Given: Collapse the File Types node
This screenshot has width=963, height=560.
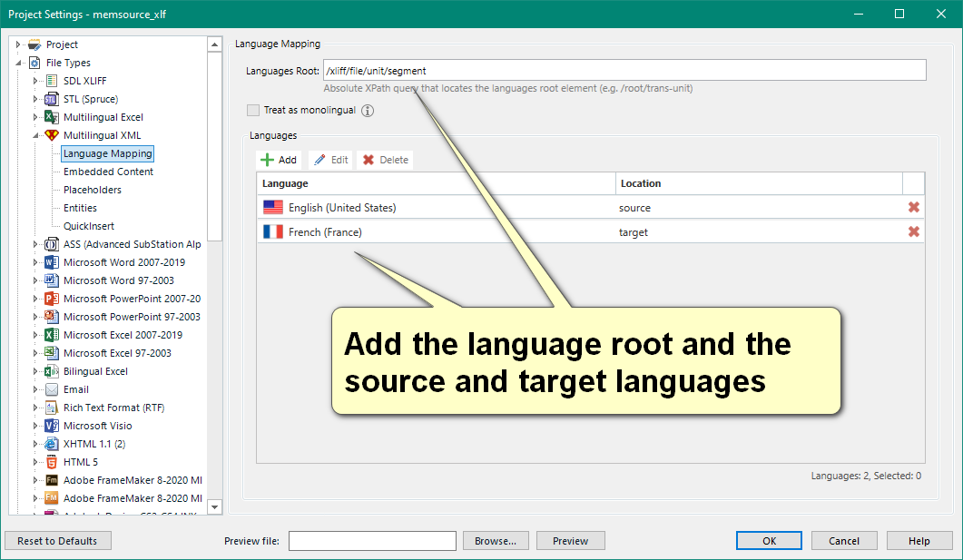Looking at the screenshot, I should 18,63.
